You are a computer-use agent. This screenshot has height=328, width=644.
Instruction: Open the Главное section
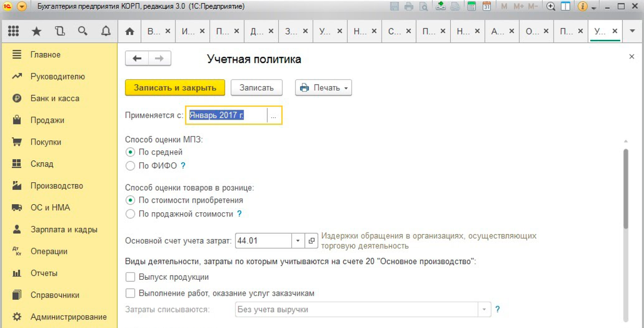click(59, 55)
